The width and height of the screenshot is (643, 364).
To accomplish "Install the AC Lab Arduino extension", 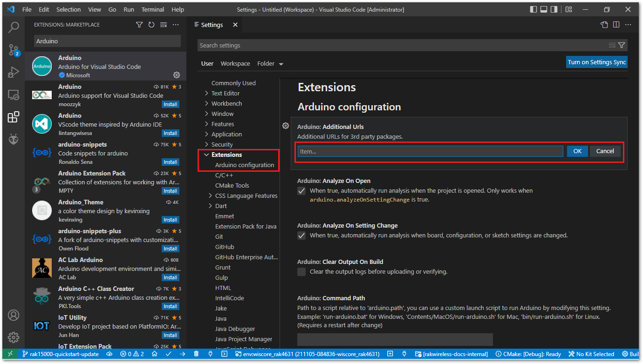I will coord(170,277).
